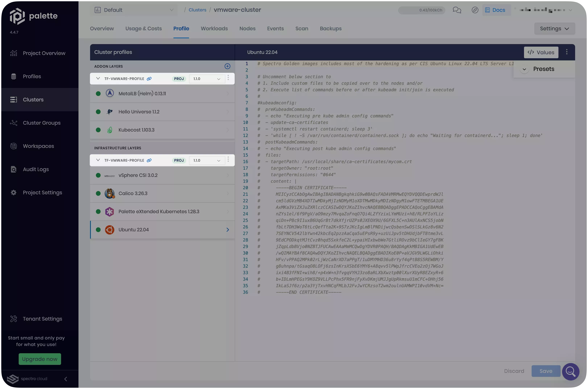Click the Calico pack icon
This screenshot has width=588, height=389.
110,194
